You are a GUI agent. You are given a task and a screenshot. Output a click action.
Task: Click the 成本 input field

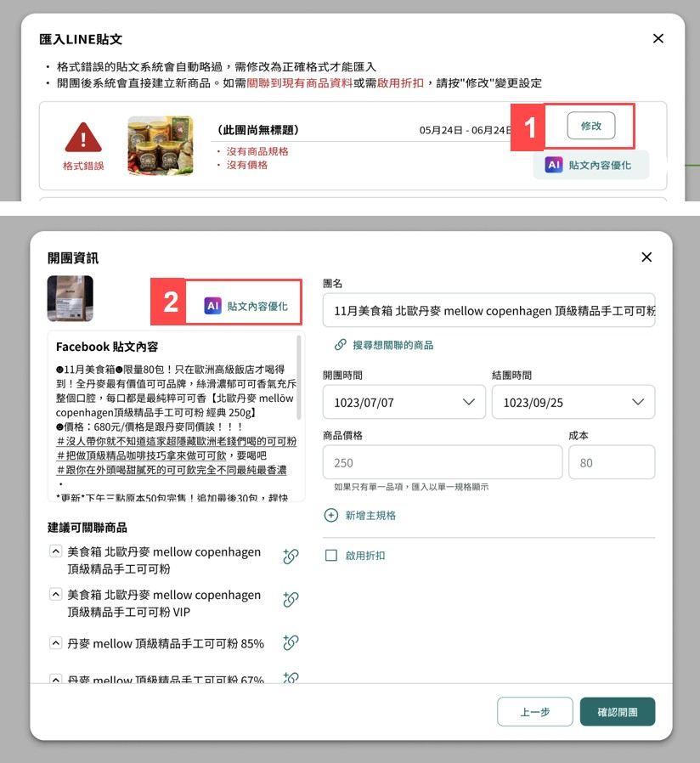point(612,462)
